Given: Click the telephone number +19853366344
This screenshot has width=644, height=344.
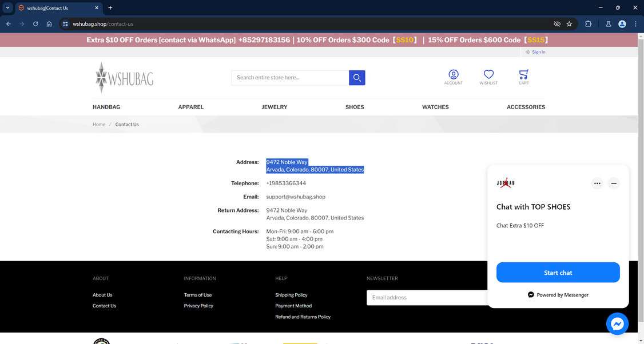Looking at the screenshot, I should coord(286,183).
